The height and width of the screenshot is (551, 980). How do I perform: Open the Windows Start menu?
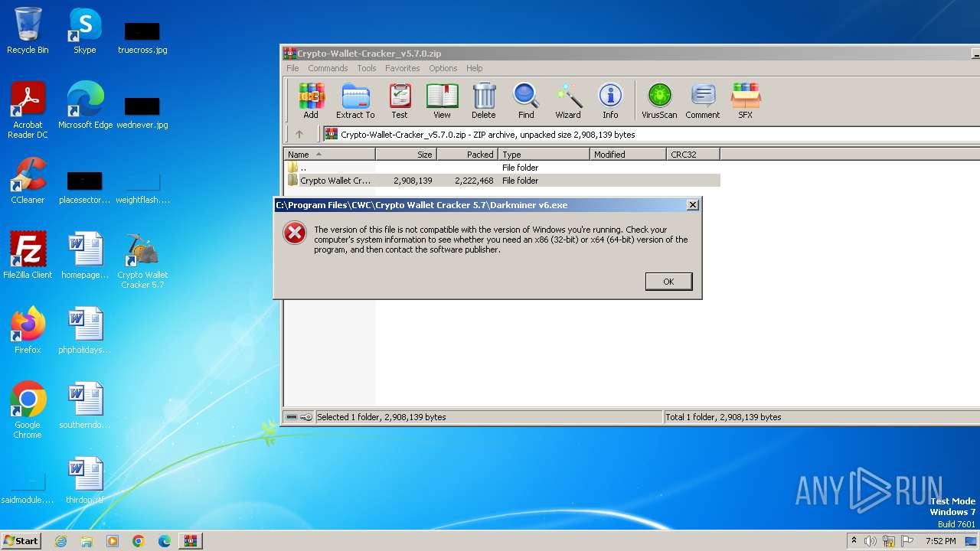click(21, 541)
